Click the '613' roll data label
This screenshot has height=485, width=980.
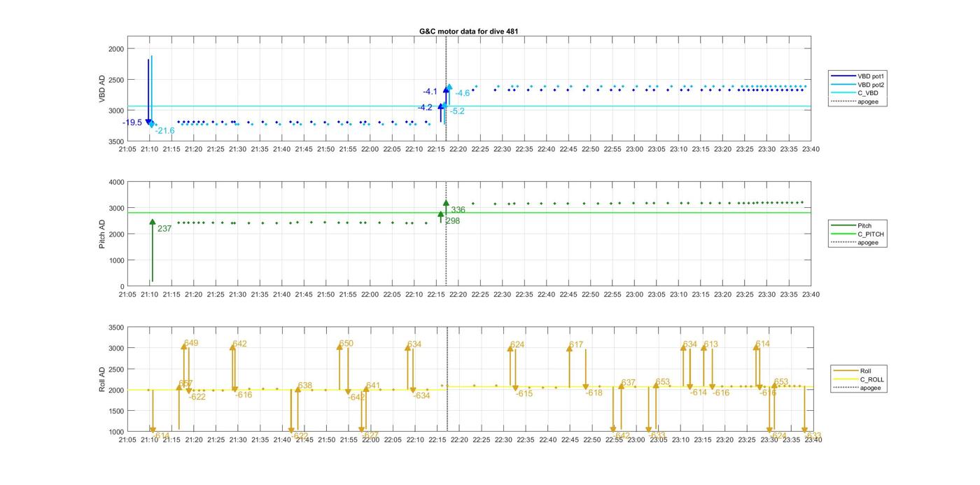tap(711, 344)
